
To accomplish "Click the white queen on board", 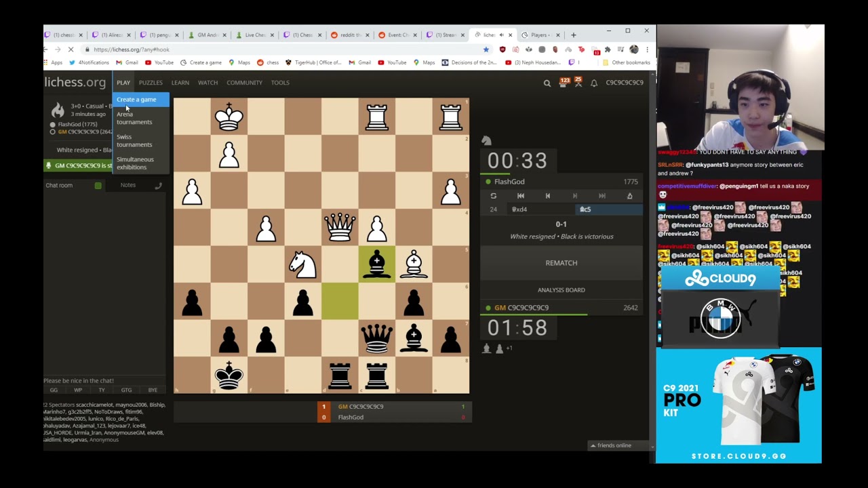I will (340, 227).
